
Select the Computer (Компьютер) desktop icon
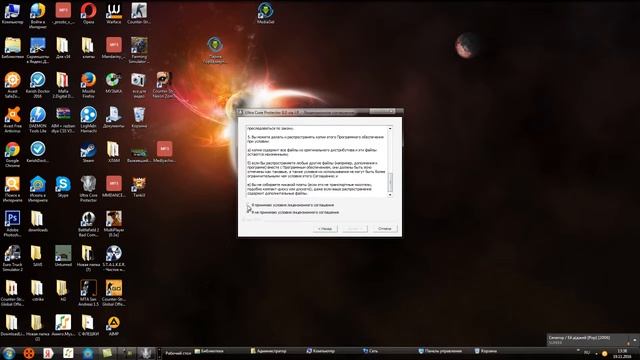(12, 13)
